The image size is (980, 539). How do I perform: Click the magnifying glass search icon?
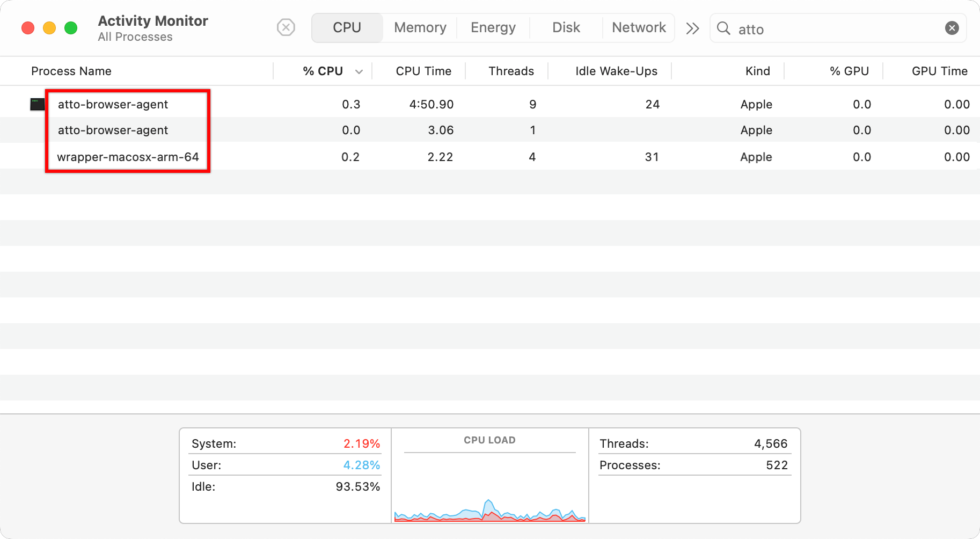[x=723, y=28]
